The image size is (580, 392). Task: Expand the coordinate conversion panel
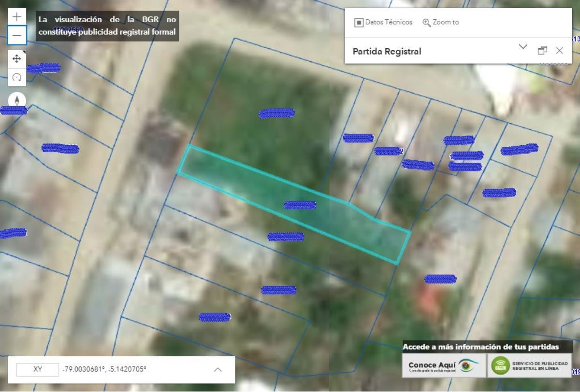tap(218, 370)
